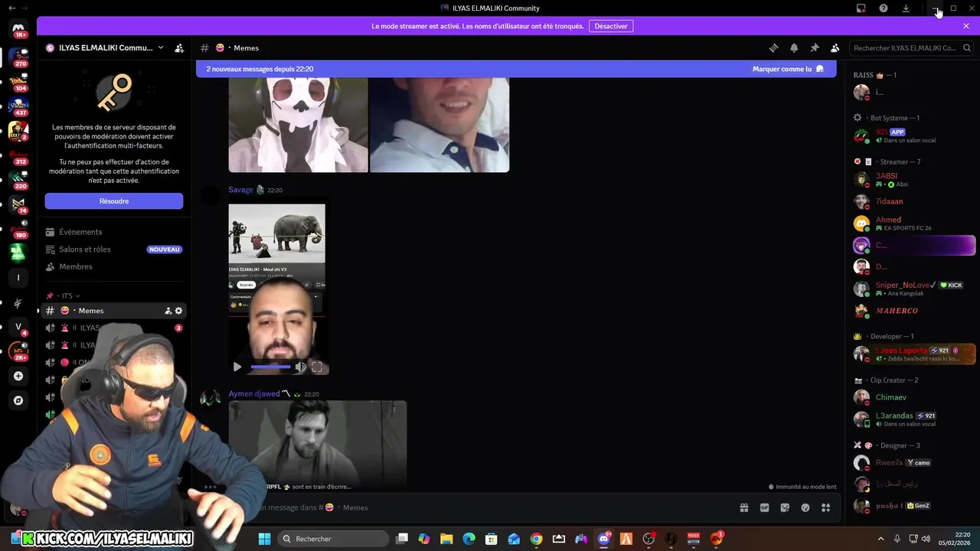Open the video in fullscreen
The image size is (980, 551).
click(x=317, y=367)
